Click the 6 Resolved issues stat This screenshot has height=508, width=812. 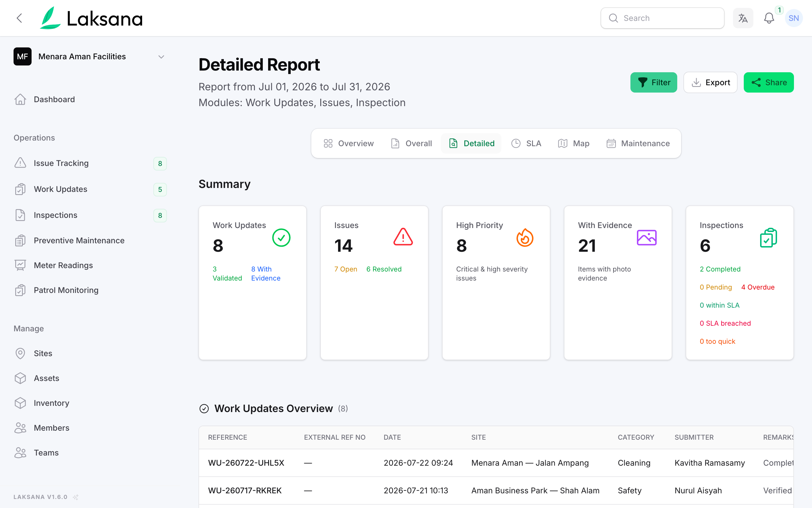coord(384,269)
